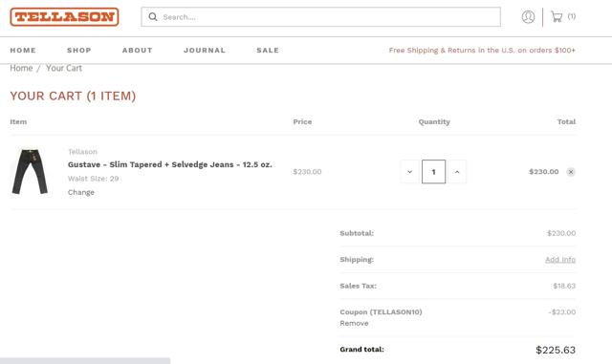Decrease quantity with the down chevron
Screen dimensions: 612x364
[410, 172]
